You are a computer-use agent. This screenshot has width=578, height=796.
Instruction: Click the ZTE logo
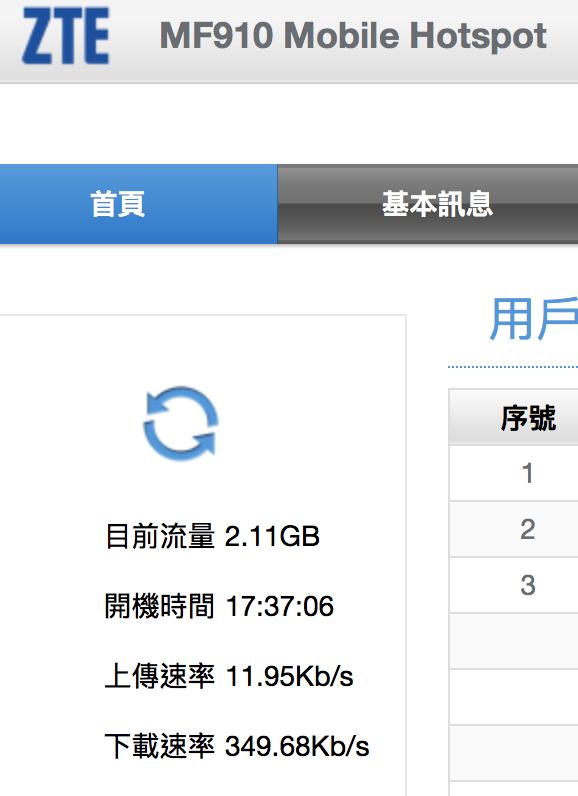coord(65,35)
